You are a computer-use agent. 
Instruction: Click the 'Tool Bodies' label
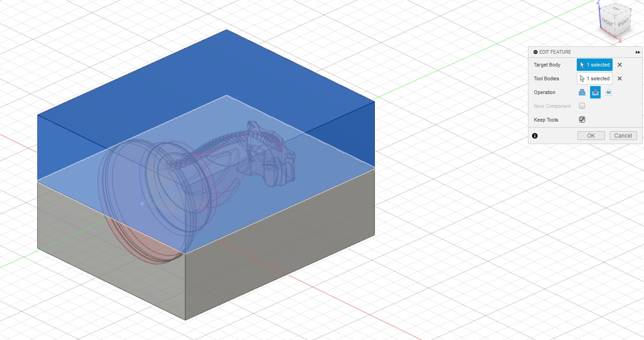point(546,78)
